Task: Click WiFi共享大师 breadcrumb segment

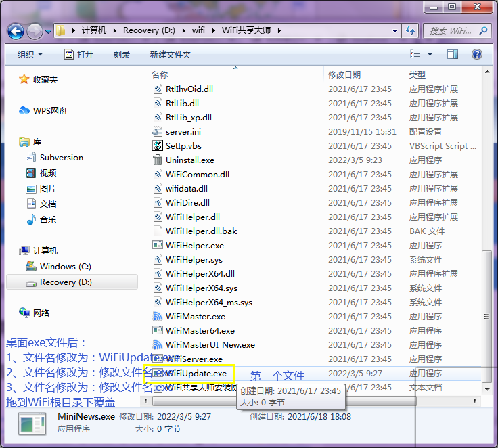Action: pos(246,30)
